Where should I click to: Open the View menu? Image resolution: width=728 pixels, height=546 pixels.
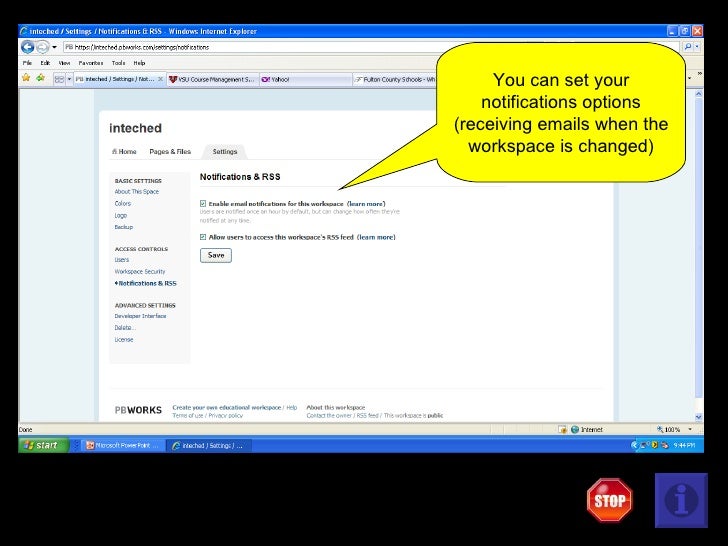tap(65, 63)
